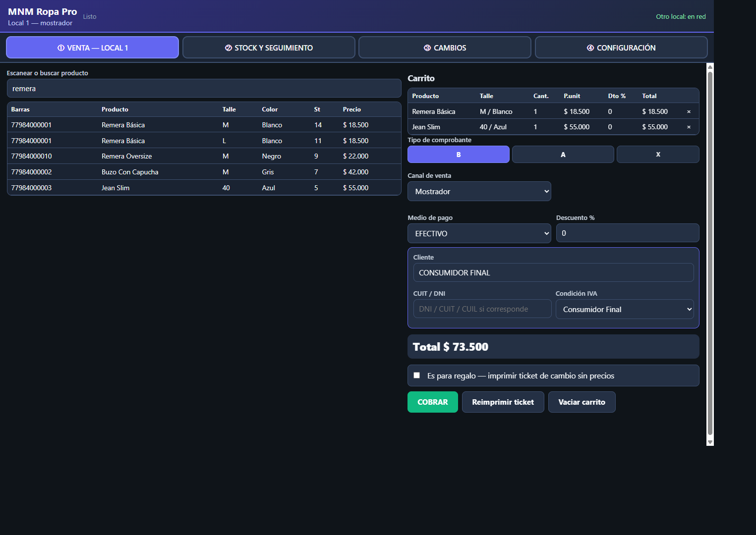Click the Color column header

click(x=270, y=109)
